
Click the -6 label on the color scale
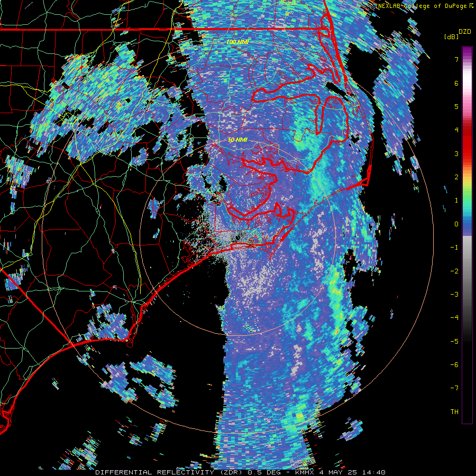(454, 365)
